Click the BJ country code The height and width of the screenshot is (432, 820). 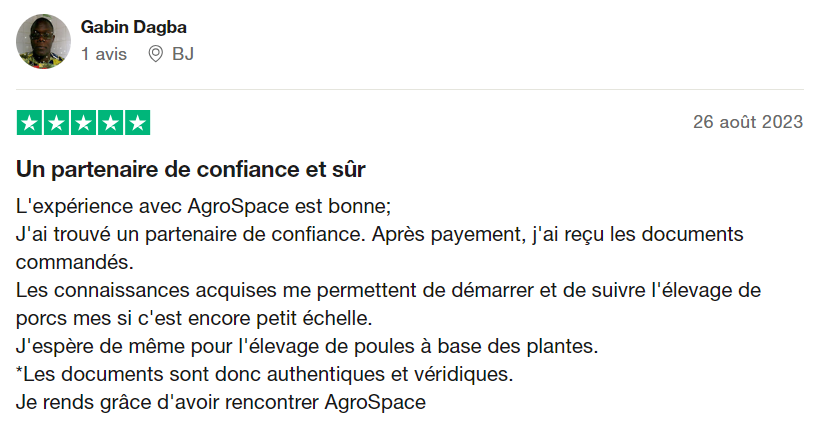[183, 54]
